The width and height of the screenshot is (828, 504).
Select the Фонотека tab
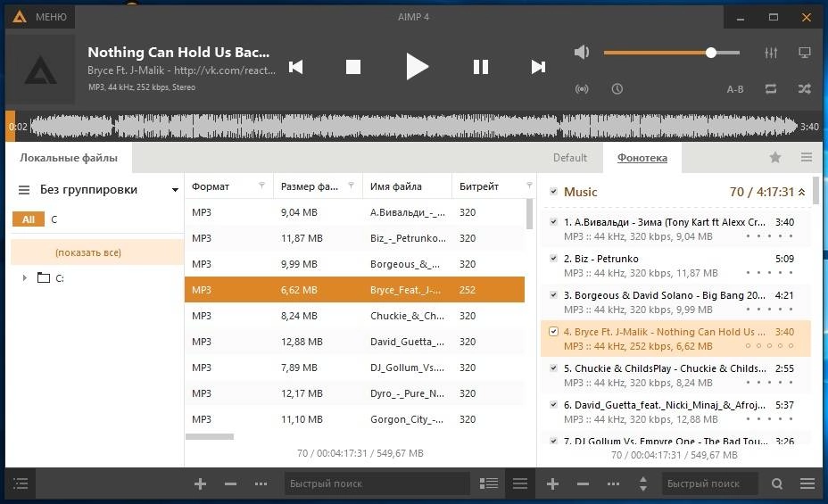tap(642, 158)
